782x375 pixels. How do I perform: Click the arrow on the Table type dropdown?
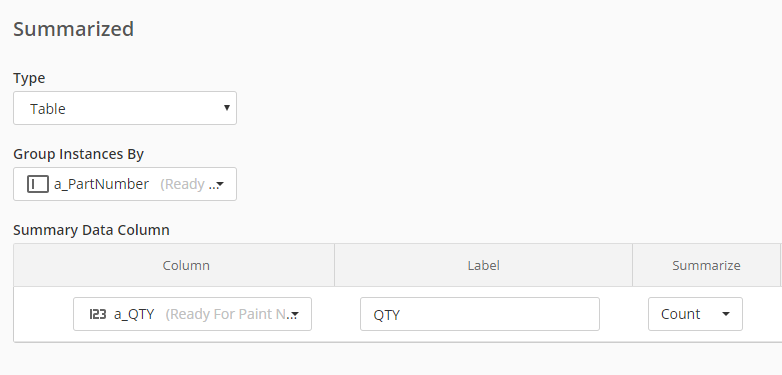(226, 108)
